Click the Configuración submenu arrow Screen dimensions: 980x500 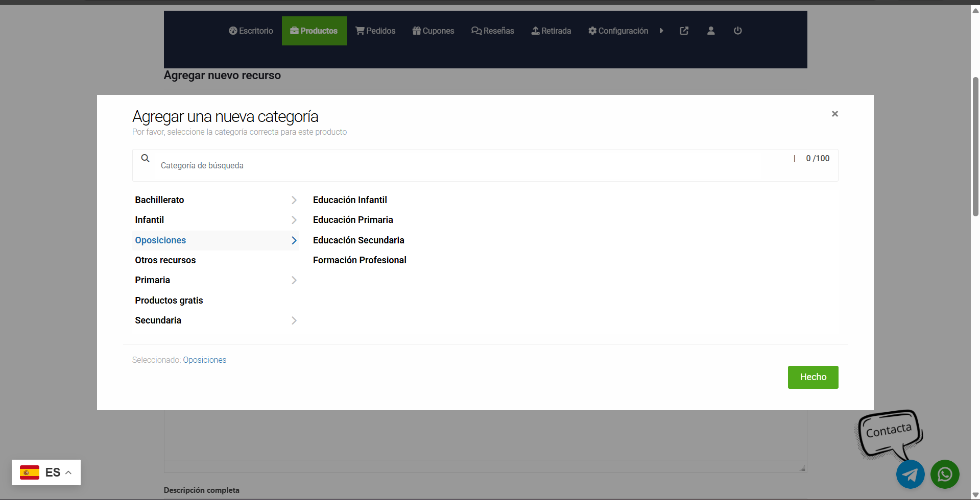coord(661,31)
